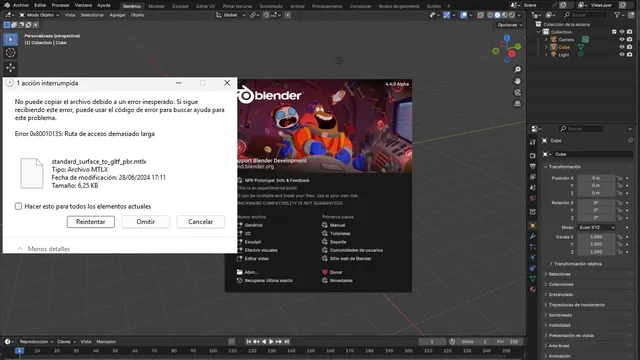Toggle visibility eye of Light in outliner
640x360 pixels.
pos(622,54)
